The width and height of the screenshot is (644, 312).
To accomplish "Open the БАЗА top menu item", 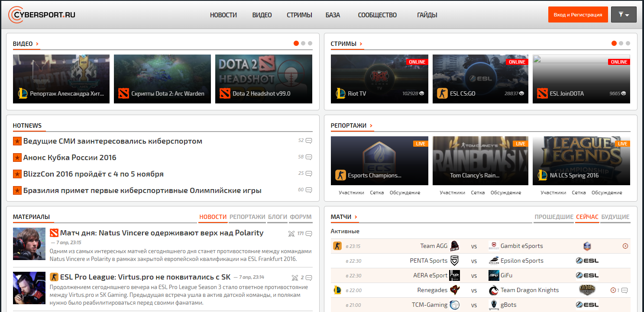I will point(333,15).
